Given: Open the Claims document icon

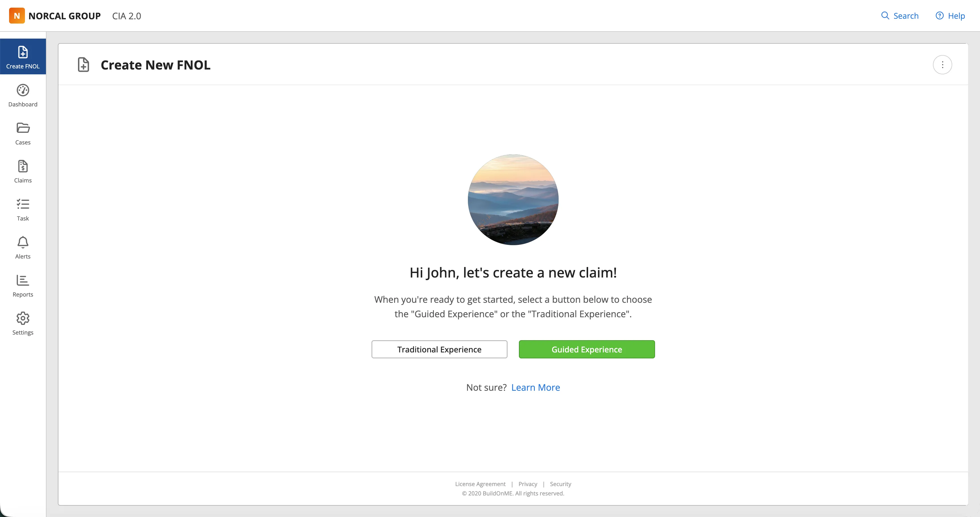Looking at the screenshot, I should [x=23, y=166].
